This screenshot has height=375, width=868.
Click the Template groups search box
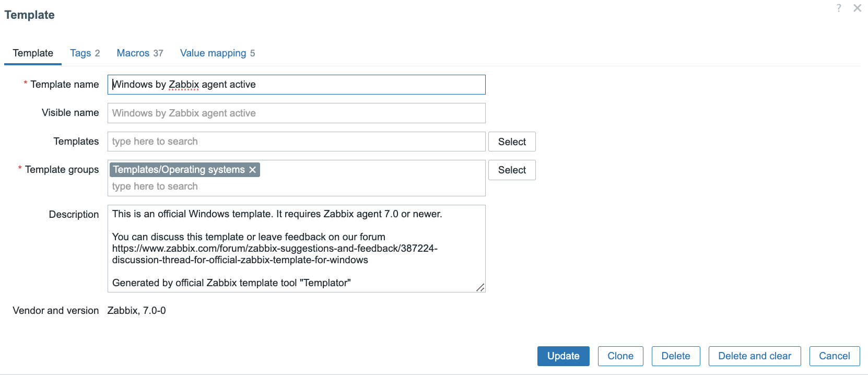tap(296, 186)
